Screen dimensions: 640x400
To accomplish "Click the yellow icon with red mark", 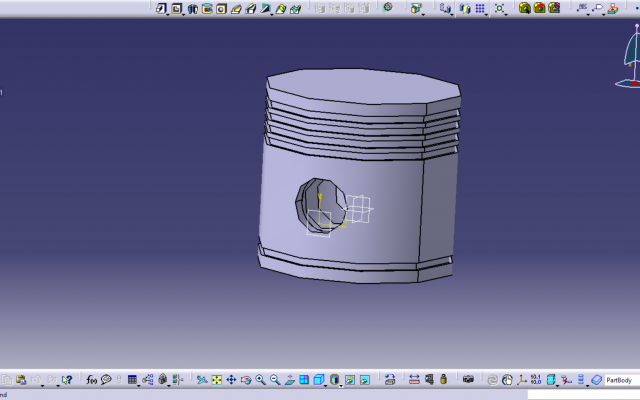I will click(x=539, y=8).
